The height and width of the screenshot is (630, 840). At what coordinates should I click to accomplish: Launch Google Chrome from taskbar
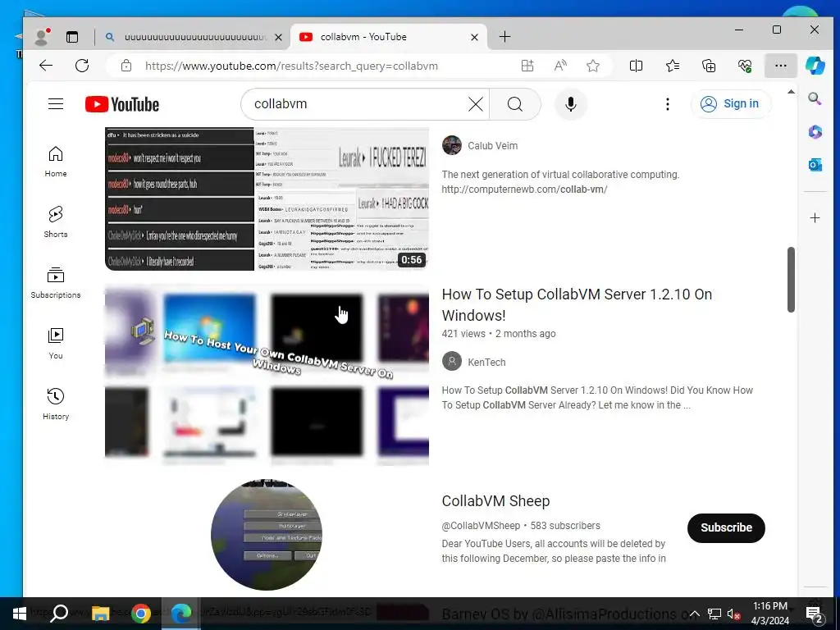tap(141, 614)
